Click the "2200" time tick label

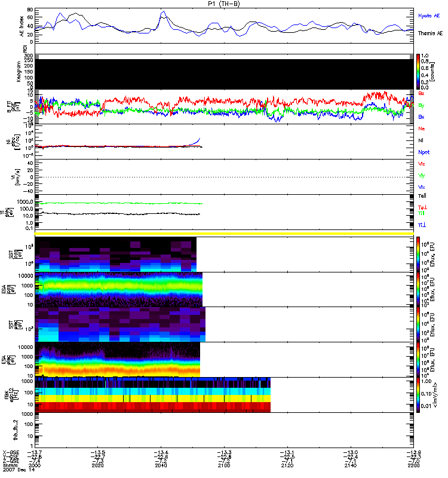(x=413, y=465)
